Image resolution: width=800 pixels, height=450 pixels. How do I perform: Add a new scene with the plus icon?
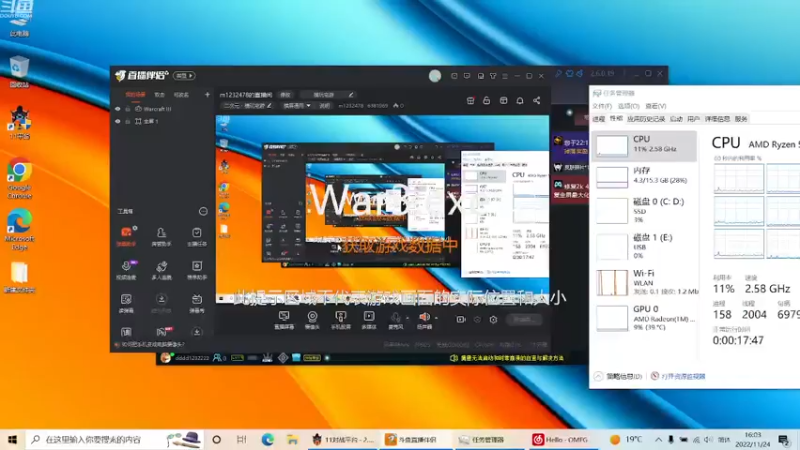coord(207,94)
